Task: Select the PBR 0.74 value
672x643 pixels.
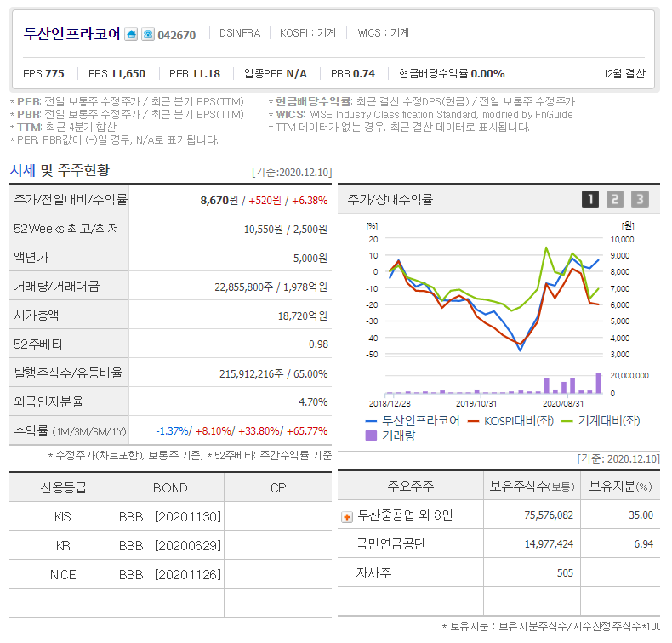Action: [353, 74]
